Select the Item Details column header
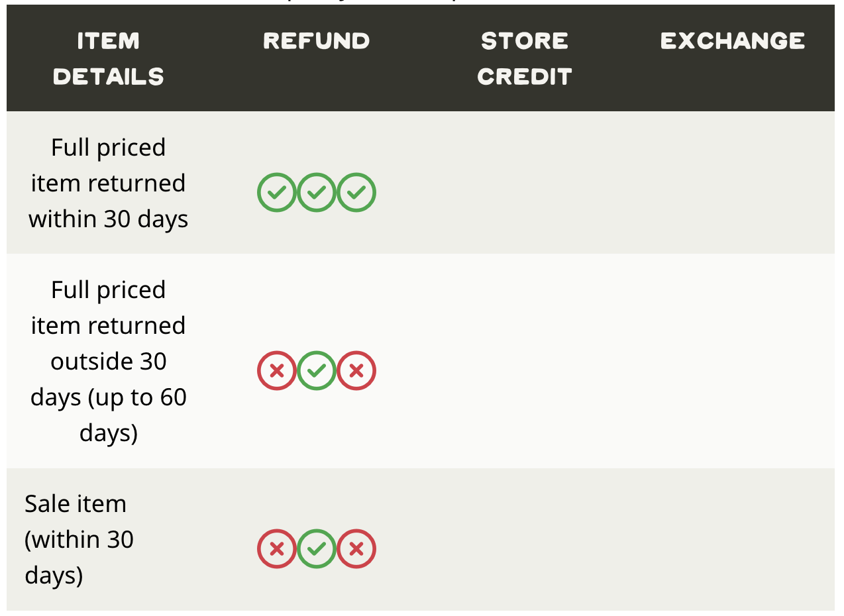 click(x=109, y=58)
